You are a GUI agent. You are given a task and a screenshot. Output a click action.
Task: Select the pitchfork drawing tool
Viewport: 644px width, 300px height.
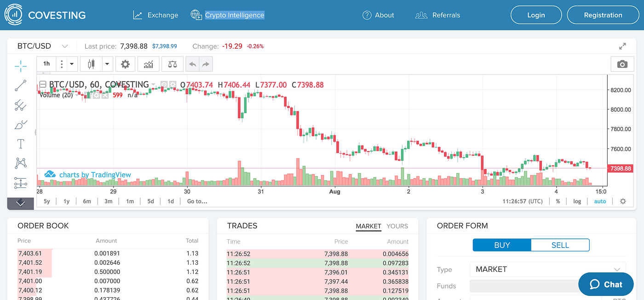pos(21,105)
